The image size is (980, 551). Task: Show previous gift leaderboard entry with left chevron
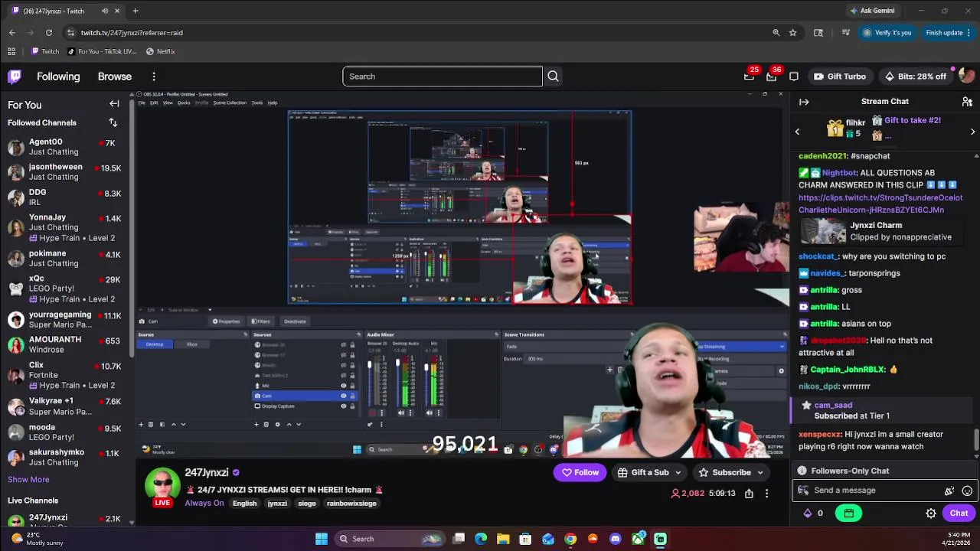click(x=797, y=132)
